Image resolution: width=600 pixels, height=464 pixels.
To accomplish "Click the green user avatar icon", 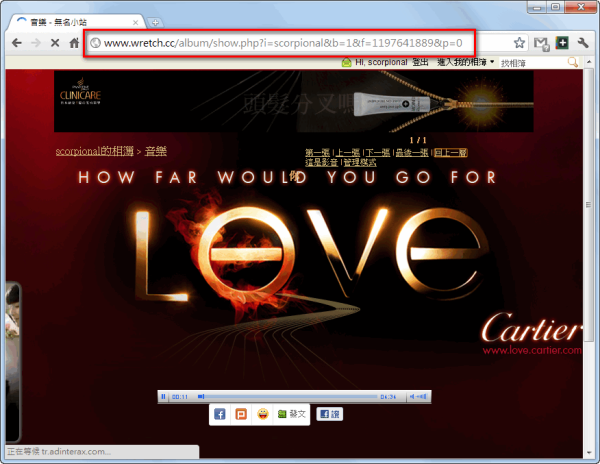I will click(x=346, y=62).
